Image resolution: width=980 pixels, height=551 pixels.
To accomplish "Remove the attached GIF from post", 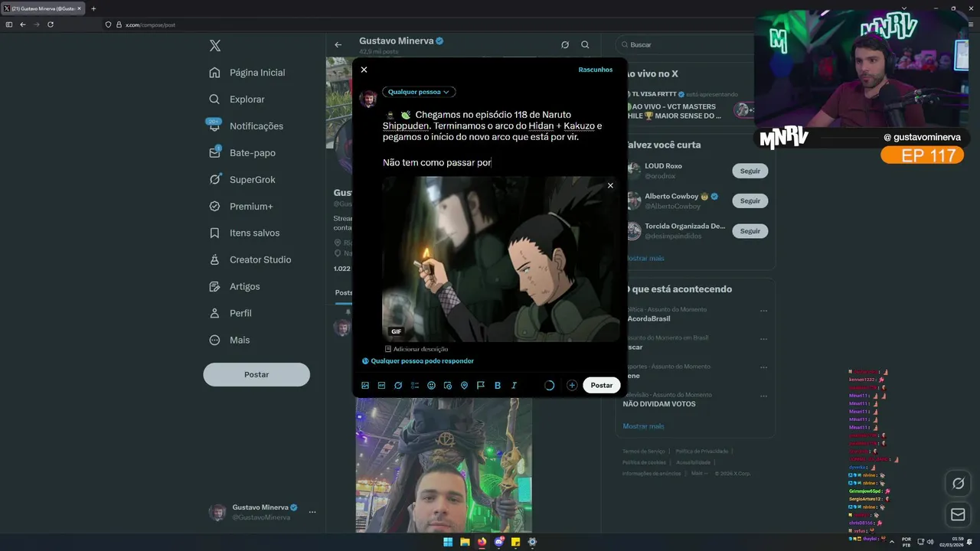I will tap(610, 185).
